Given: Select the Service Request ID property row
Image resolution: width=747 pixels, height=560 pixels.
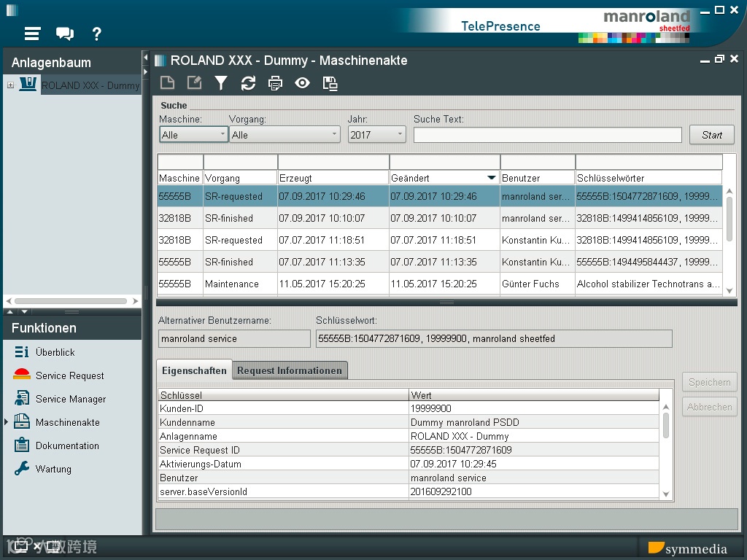Looking at the screenshot, I should point(409,450).
